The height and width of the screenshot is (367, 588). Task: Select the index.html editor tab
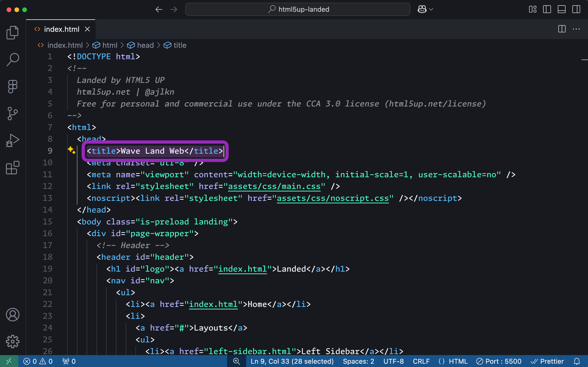click(x=61, y=29)
